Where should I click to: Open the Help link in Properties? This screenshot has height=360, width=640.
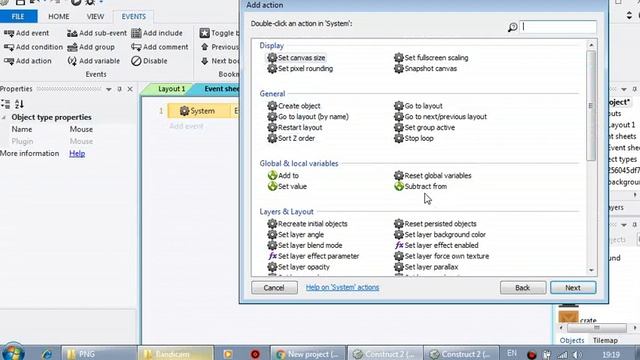pyautogui.click(x=77, y=153)
